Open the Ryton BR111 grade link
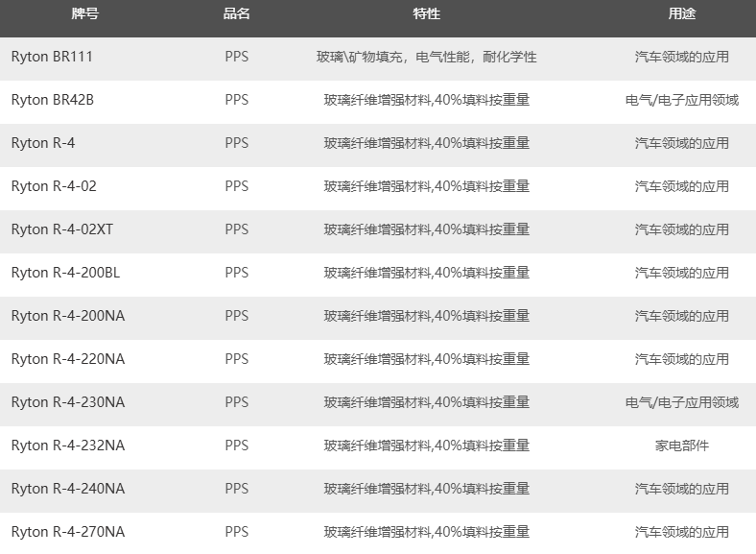The height and width of the screenshot is (554, 756). 52,57
